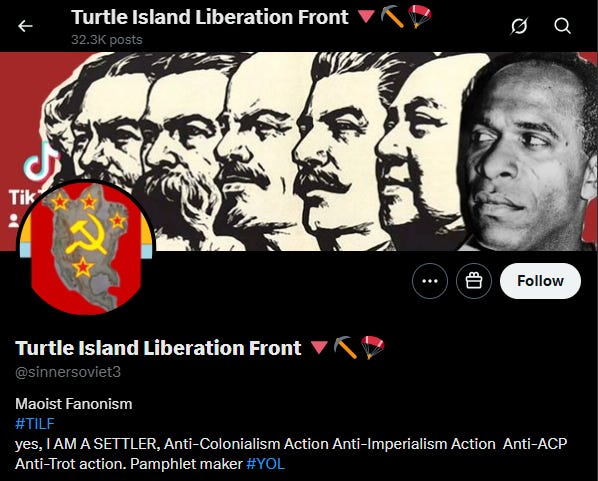This screenshot has width=598, height=481.
Task: Follow the Turtle Island Liberation Front account
Action: [x=540, y=281]
